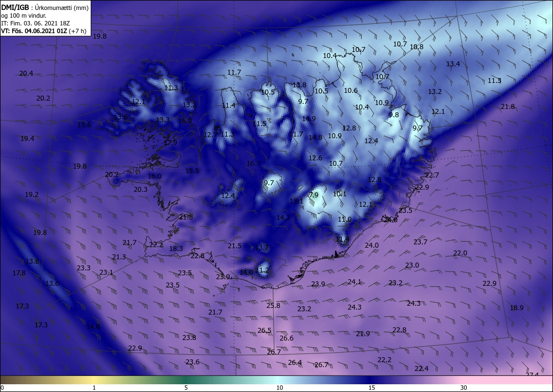The width and height of the screenshot is (553, 392).
Task: Click the map value 18.9
Action: pos(517,308)
